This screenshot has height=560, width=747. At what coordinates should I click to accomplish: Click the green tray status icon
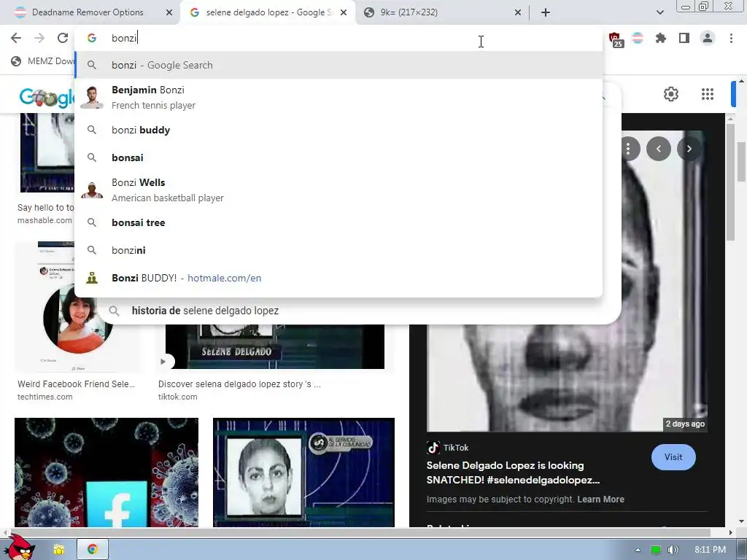(x=656, y=550)
